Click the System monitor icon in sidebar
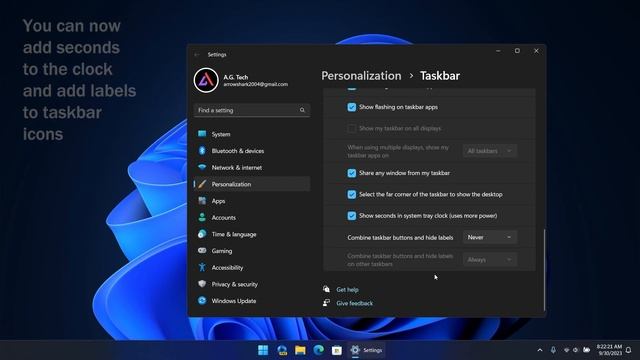The image size is (640, 360). [x=202, y=133]
